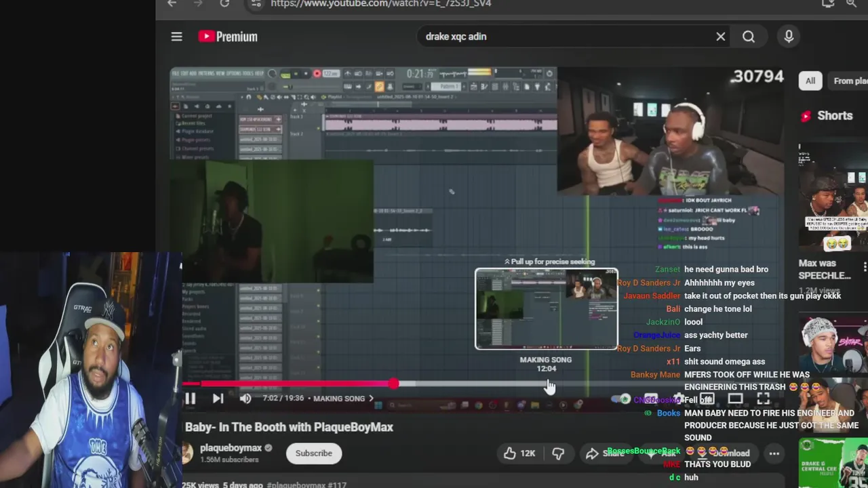Viewport: 868px width, 488px height.
Task: View site information icon in address bar
Action: [256, 3]
